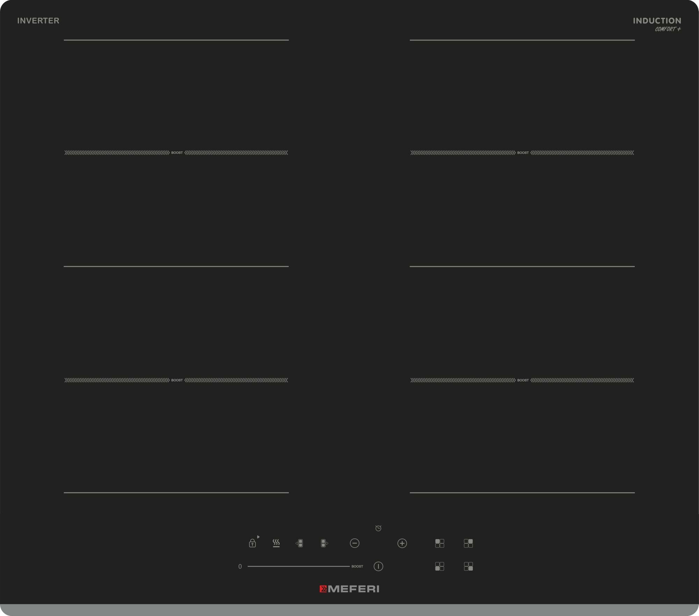
Task: Set power slider to zero
Action: click(240, 566)
